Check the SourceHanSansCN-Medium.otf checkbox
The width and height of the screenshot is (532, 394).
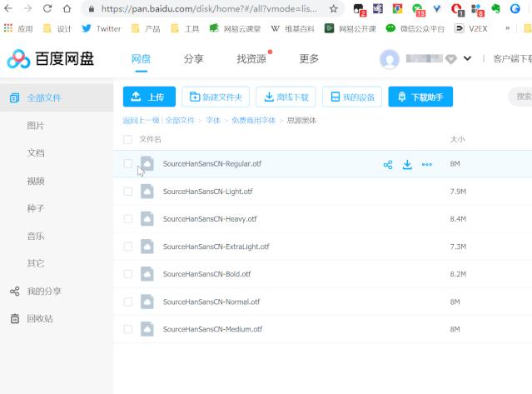tap(128, 329)
